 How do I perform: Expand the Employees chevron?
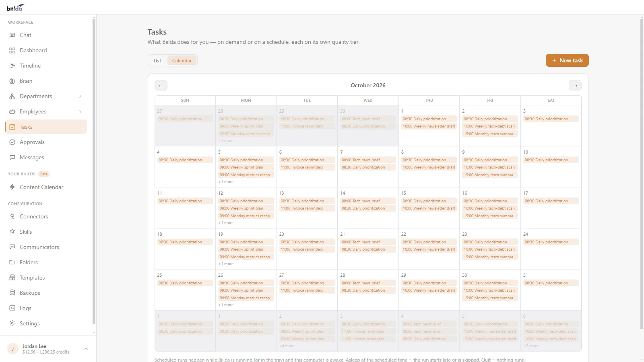click(80, 111)
